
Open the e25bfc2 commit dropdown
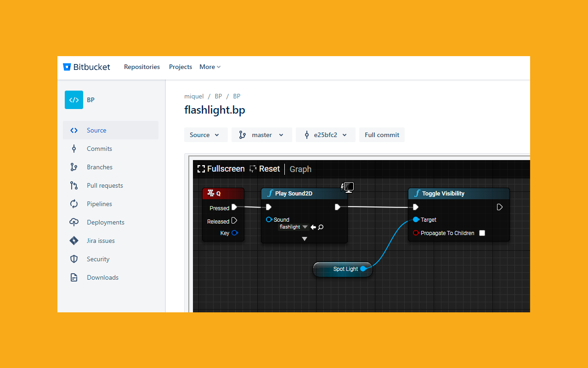[x=325, y=135]
